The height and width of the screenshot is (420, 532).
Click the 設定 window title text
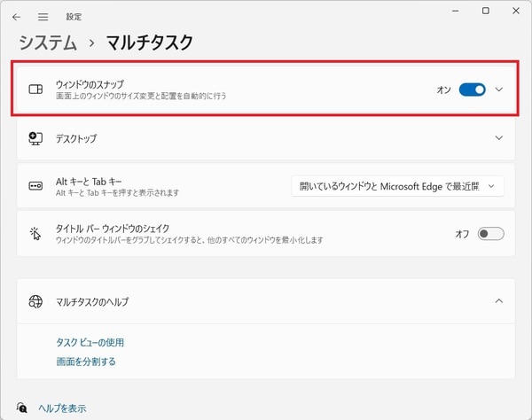pos(74,17)
